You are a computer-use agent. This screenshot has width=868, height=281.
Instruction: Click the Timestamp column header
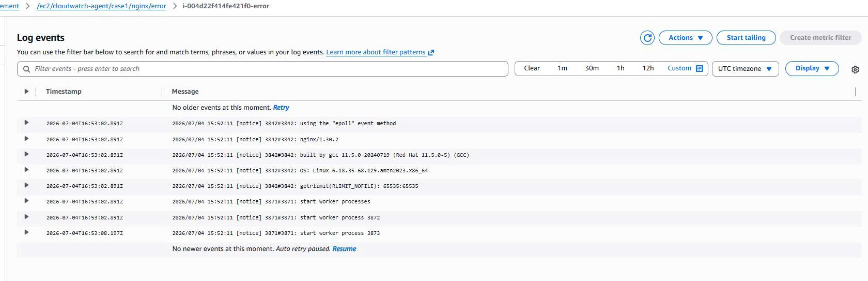[64, 92]
